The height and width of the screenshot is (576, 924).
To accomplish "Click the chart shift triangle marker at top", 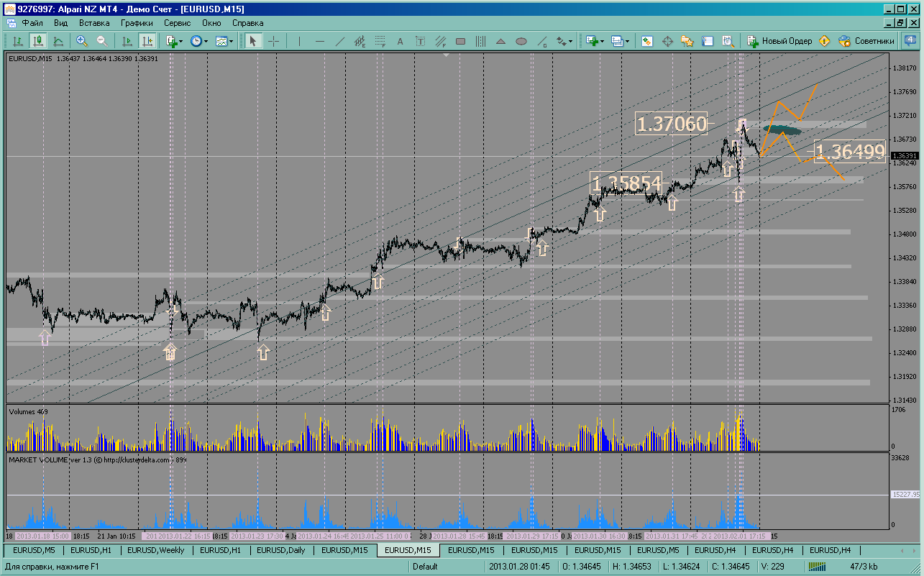I will pyautogui.click(x=446, y=55).
